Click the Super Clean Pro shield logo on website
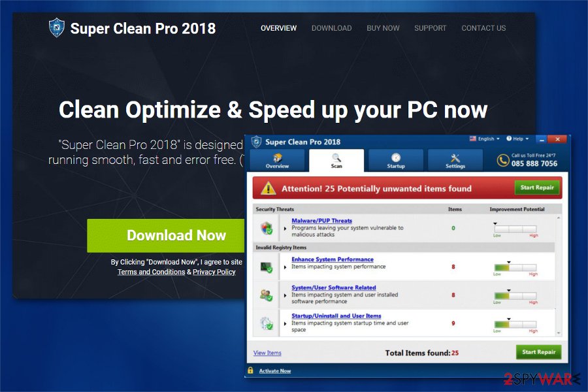This screenshot has height=392, width=588. [57, 27]
